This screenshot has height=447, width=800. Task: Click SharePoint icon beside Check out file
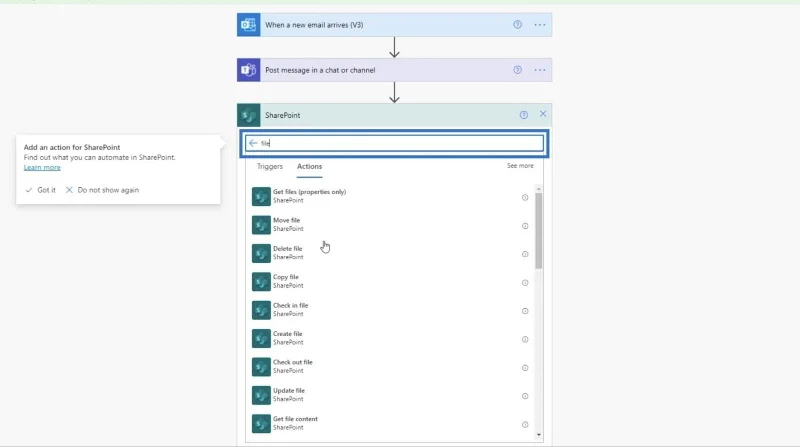point(261,367)
